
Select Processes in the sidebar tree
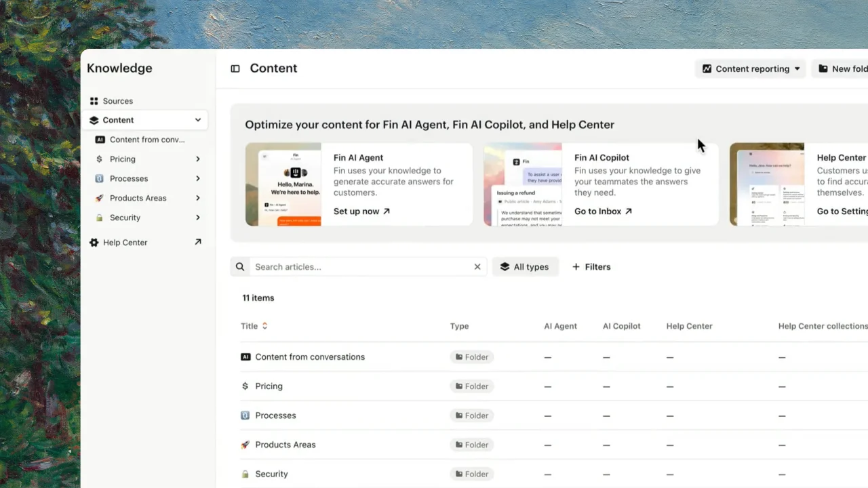pyautogui.click(x=129, y=179)
